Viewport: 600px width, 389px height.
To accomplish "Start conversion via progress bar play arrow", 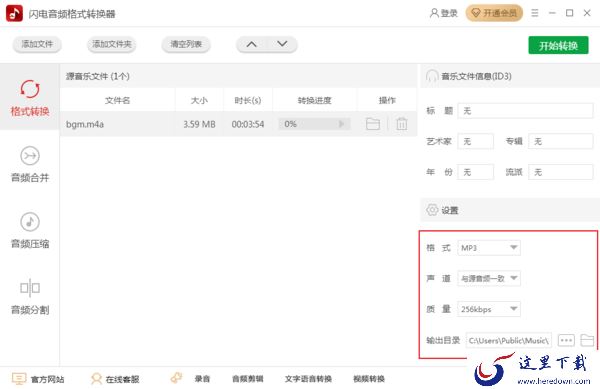I will [341, 124].
